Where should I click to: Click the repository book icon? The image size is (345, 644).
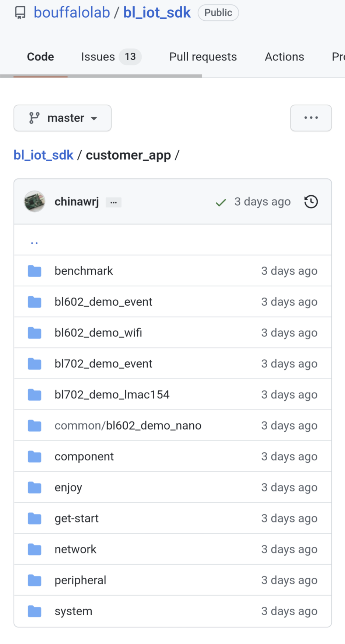[x=20, y=13]
